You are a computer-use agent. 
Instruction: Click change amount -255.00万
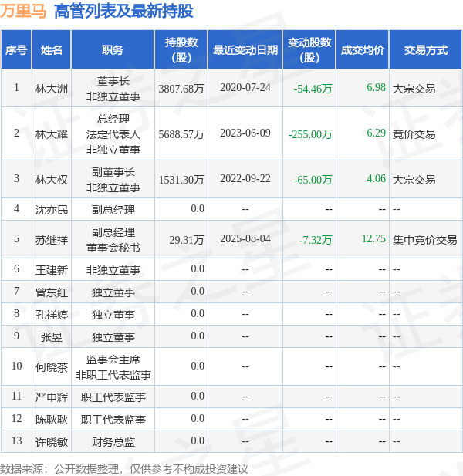tap(310, 134)
